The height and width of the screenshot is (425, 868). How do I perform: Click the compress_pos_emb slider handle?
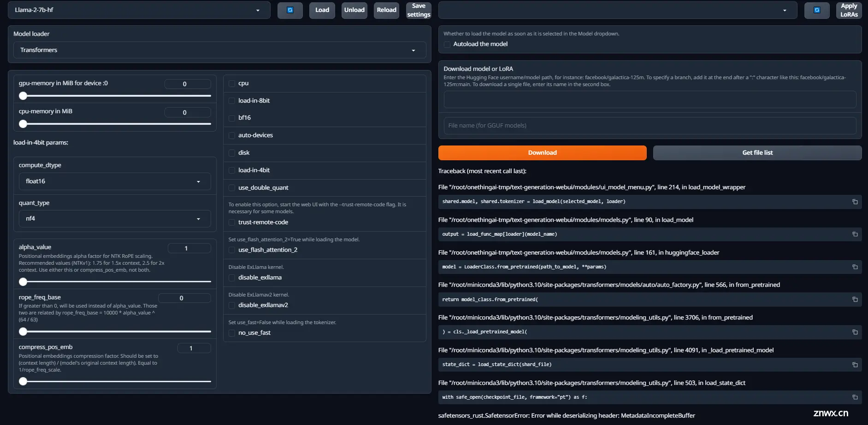click(x=23, y=381)
